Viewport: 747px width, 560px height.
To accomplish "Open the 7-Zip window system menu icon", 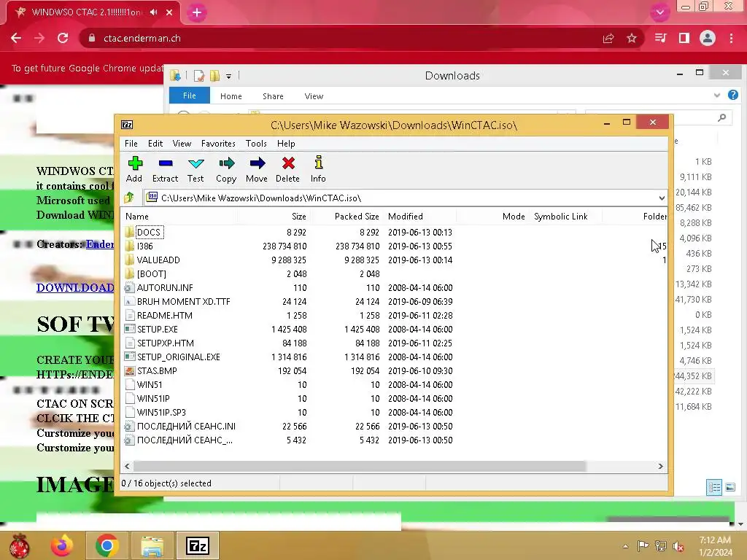I will click(x=127, y=125).
